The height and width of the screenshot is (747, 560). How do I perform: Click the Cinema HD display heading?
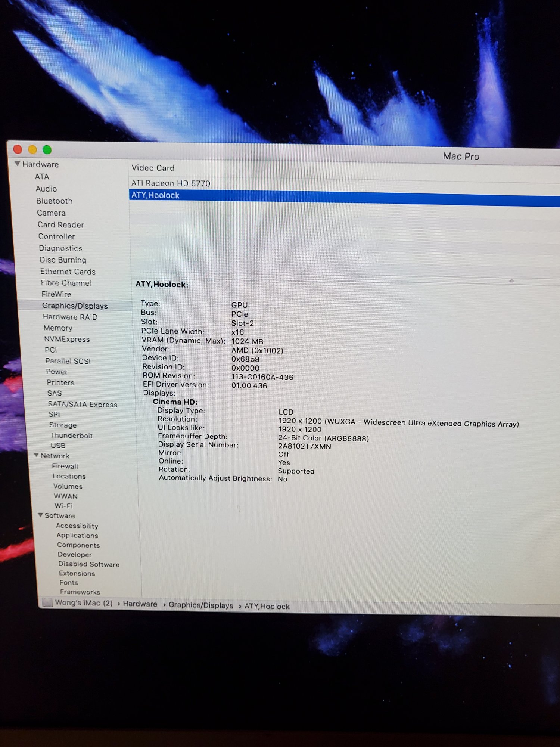coord(175,402)
